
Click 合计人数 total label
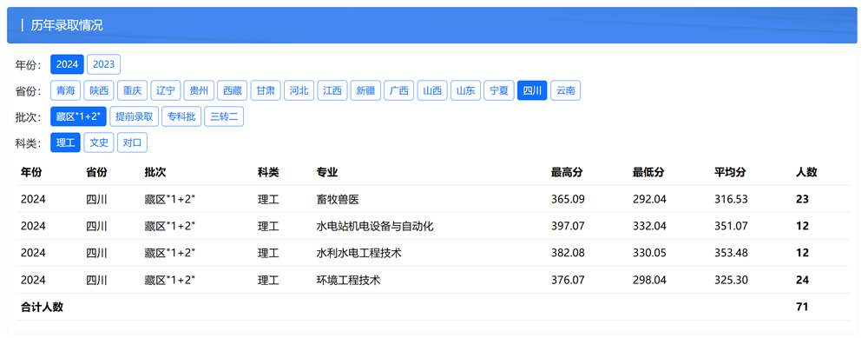point(42,307)
